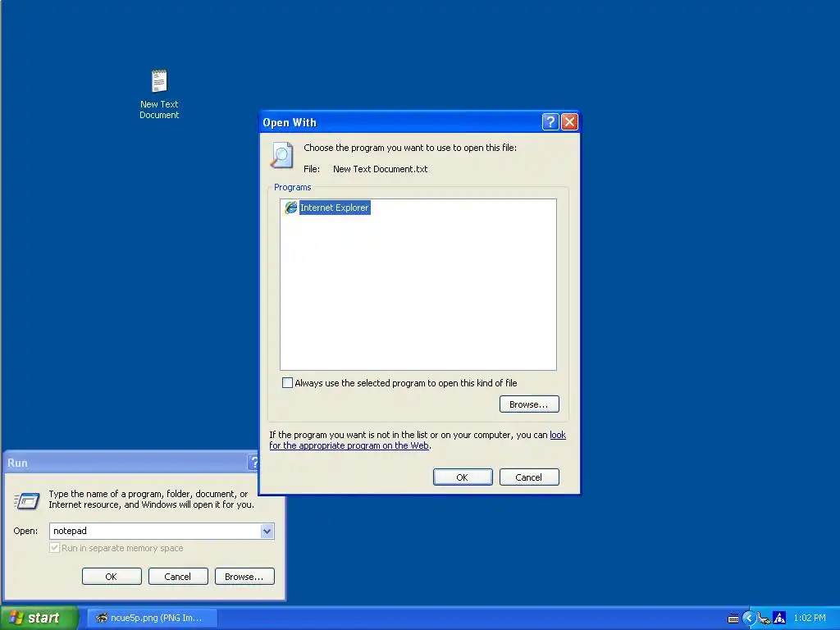This screenshot has height=630, width=840.
Task: Cancel the Run dialog
Action: coord(178,577)
